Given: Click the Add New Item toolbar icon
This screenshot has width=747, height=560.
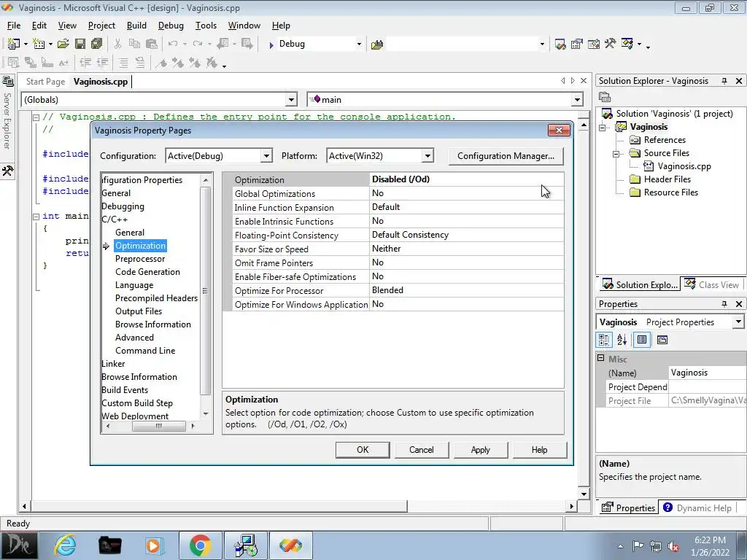Looking at the screenshot, I should 39,44.
